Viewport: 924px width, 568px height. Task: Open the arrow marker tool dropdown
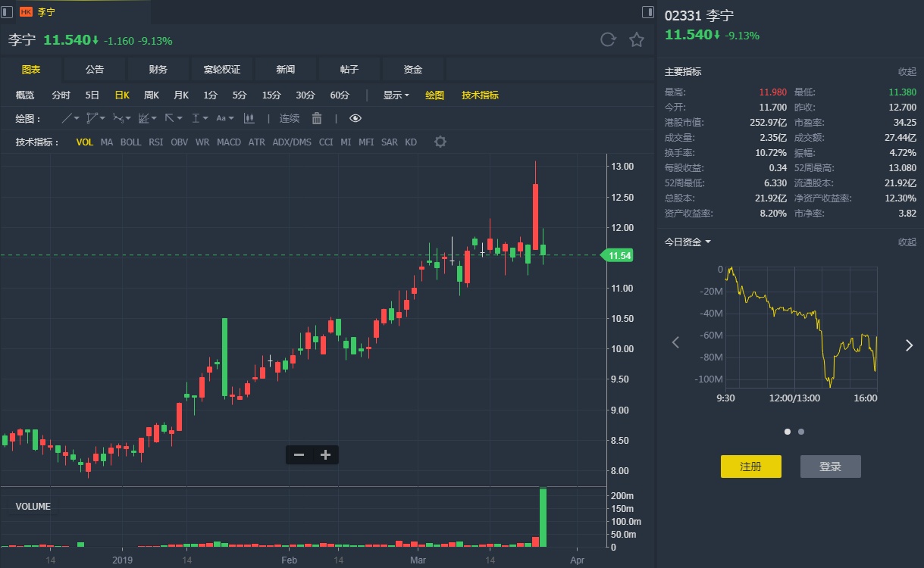tap(173, 118)
